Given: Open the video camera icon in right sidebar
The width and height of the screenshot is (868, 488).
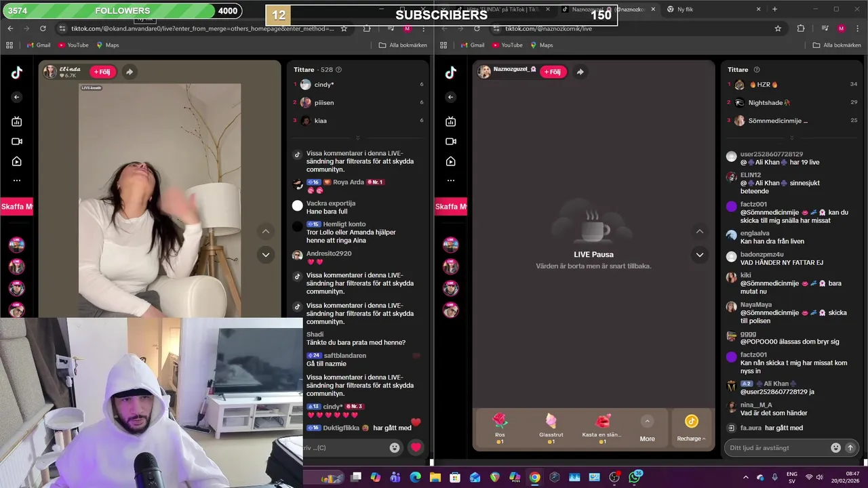Looking at the screenshot, I should [x=451, y=141].
